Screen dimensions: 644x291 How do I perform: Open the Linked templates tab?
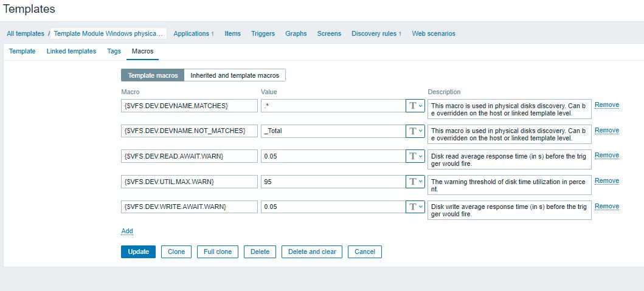[71, 52]
